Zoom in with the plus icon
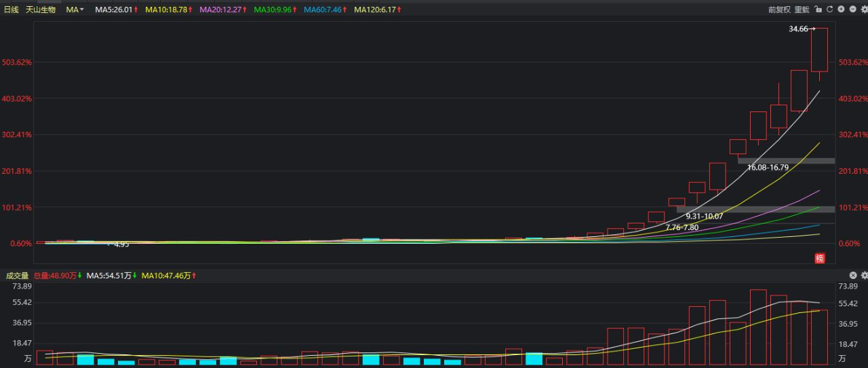This screenshot has width=868, height=368. [841, 9]
